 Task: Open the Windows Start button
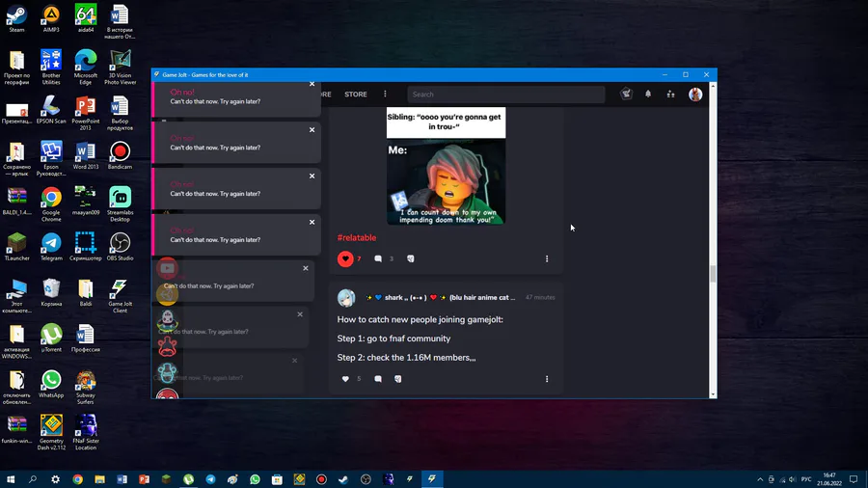[11, 479]
